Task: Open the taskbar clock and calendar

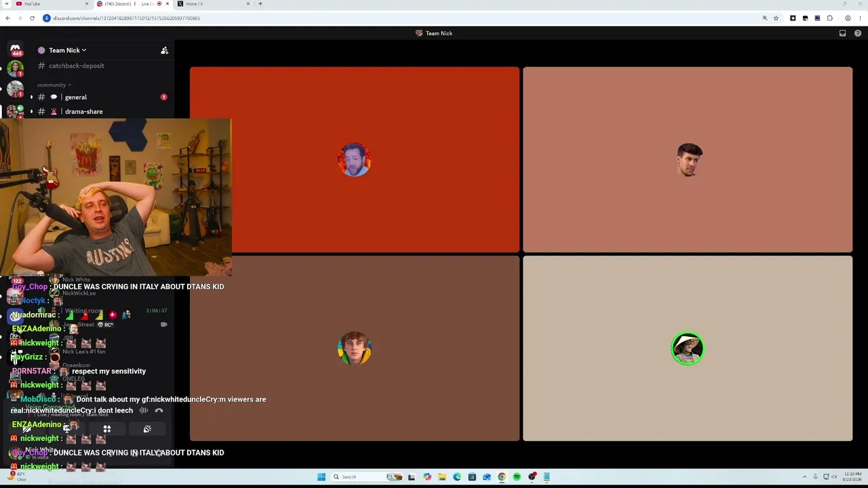Action: click(x=852, y=476)
